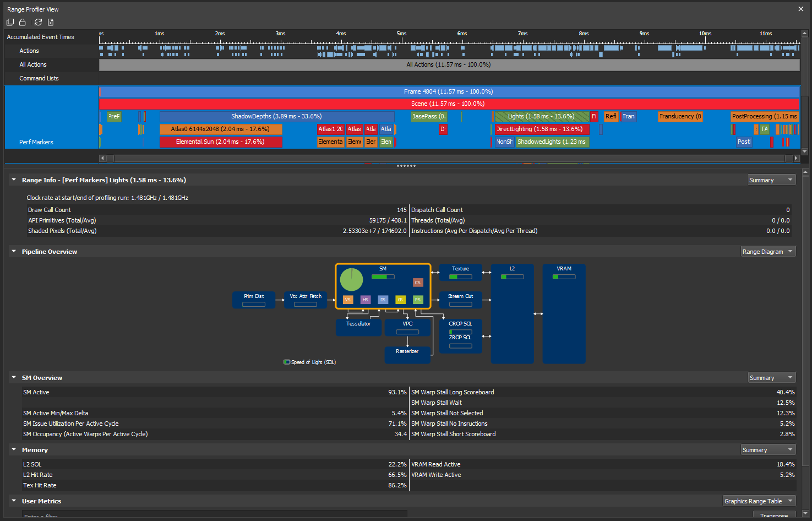Image resolution: width=812 pixels, height=521 pixels.
Task: Click the Texture pipeline block
Action: click(461, 273)
